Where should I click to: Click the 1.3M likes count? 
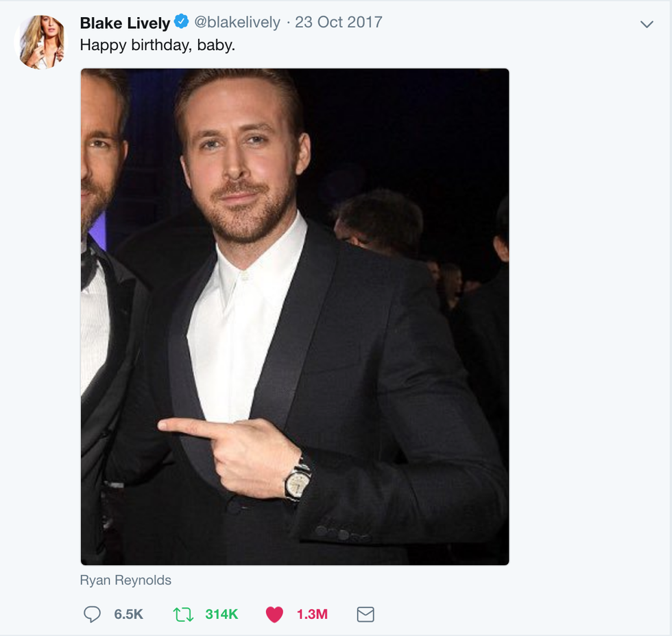[x=312, y=614]
